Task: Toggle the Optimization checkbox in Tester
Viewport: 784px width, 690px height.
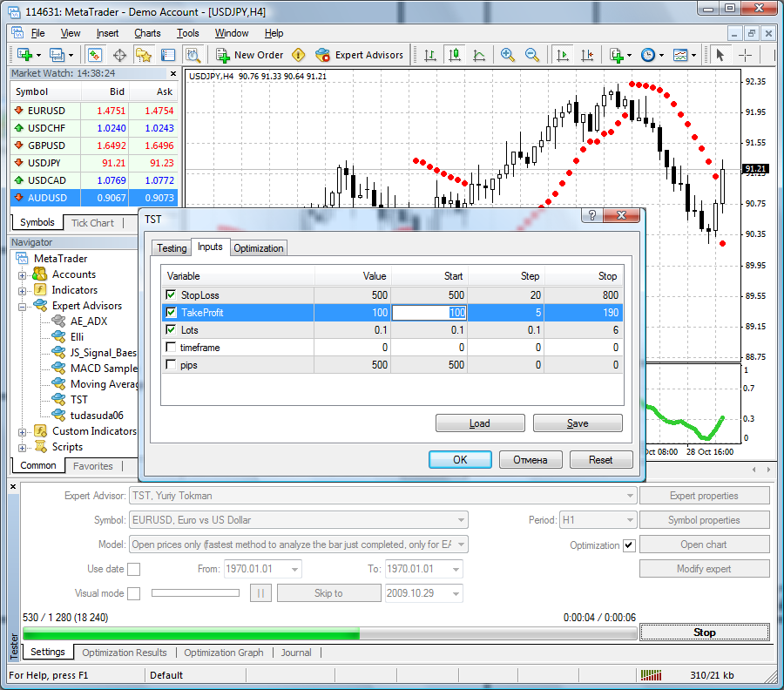Action: click(630, 545)
